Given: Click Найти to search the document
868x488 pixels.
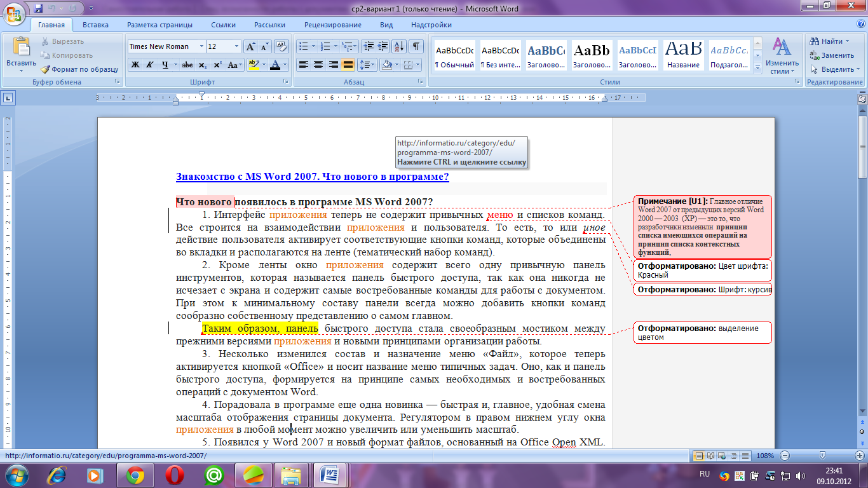Looking at the screenshot, I should [829, 41].
